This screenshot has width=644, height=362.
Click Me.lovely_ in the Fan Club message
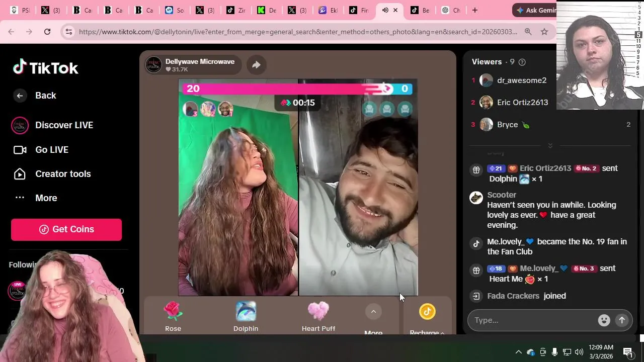[506, 242]
